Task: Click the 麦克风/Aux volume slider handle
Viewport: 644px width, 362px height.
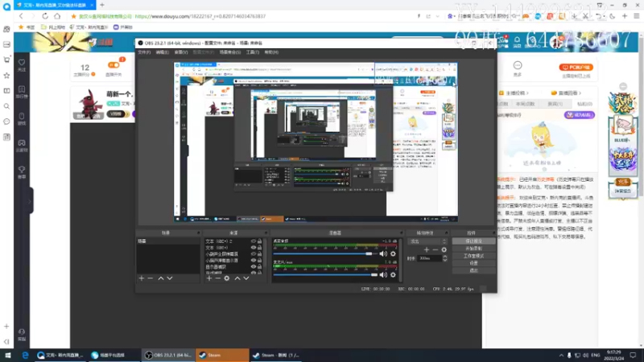Action: [374, 274]
